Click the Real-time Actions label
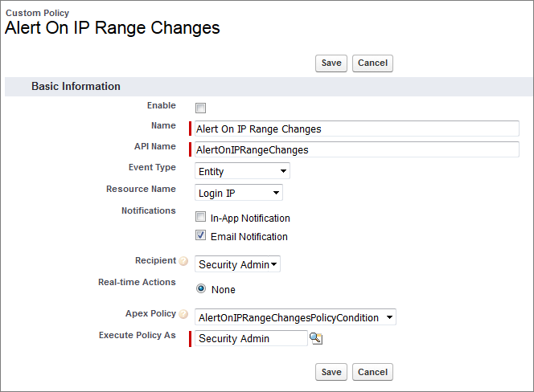The height and width of the screenshot is (392, 534). pyautogui.click(x=137, y=282)
